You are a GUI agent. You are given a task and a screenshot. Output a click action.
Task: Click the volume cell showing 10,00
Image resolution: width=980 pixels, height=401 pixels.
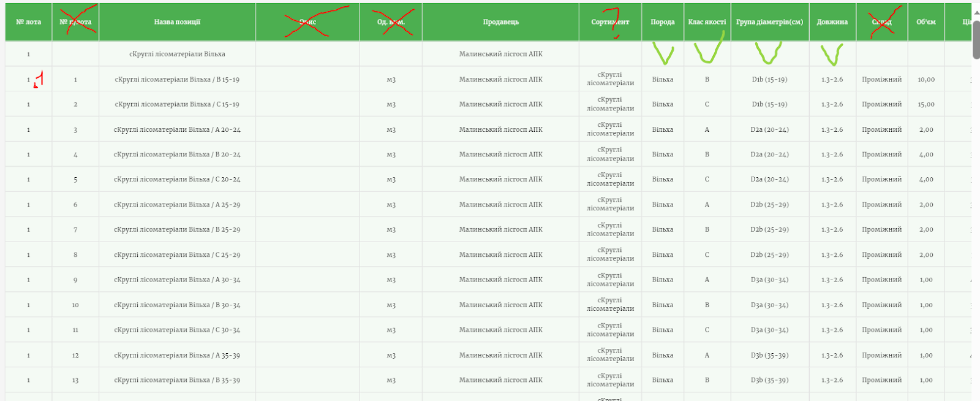tap(925, 80)
